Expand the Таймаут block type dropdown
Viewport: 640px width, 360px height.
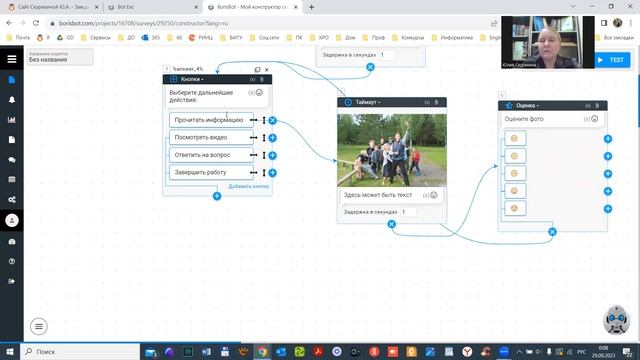[368, 102]
